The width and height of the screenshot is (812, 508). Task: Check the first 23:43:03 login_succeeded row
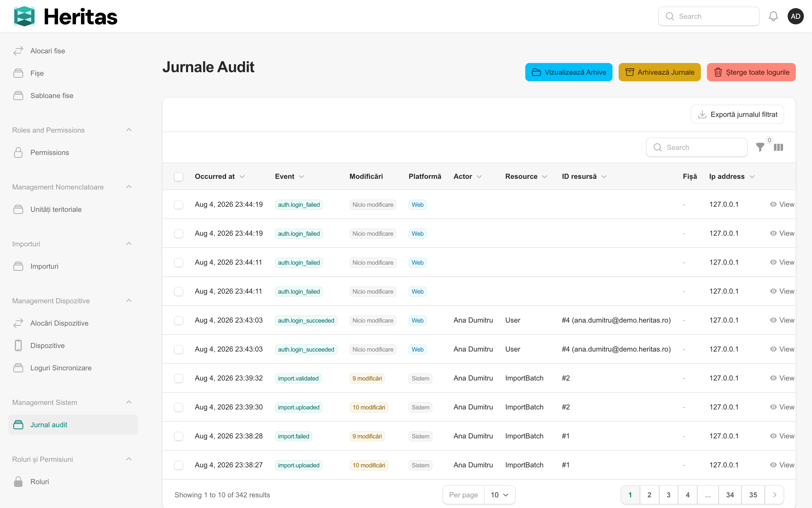[178, 320]
